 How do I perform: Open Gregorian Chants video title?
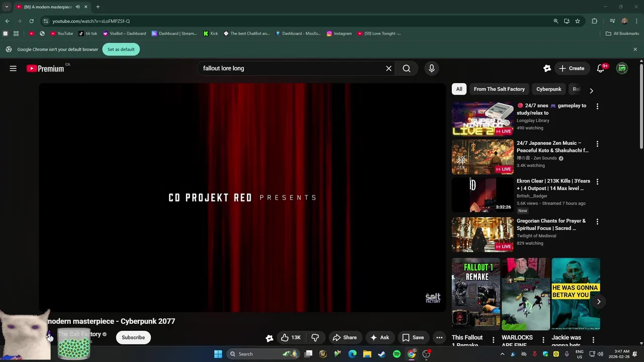551,224
